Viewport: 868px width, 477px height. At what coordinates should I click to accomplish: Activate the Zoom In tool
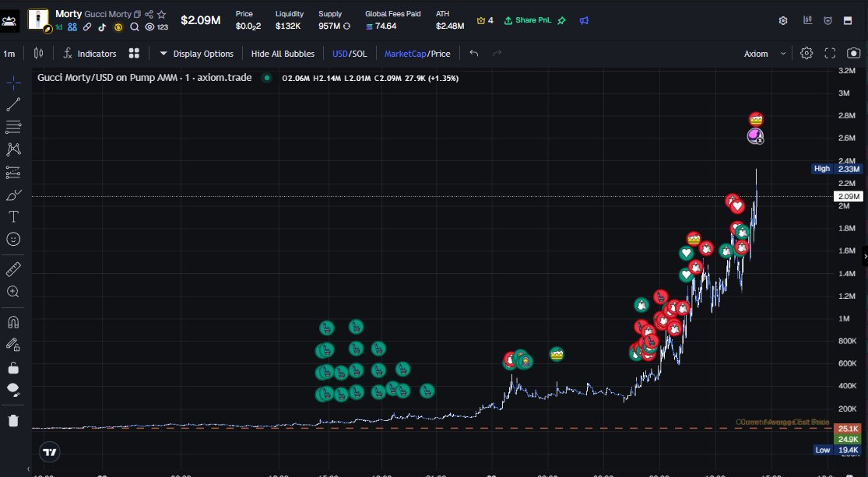13,292
